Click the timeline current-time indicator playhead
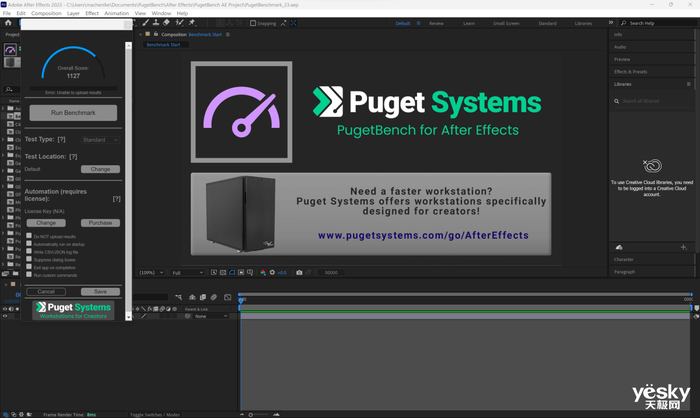 [x=241, y=299]
